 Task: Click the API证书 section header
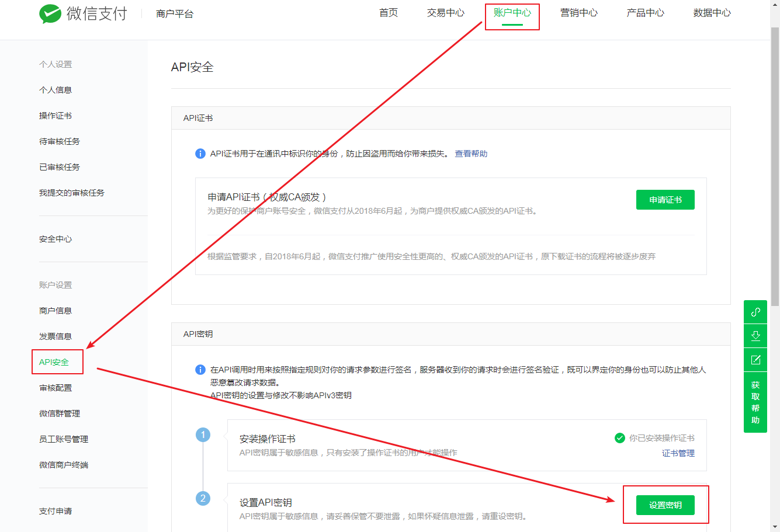coord(198,118)
